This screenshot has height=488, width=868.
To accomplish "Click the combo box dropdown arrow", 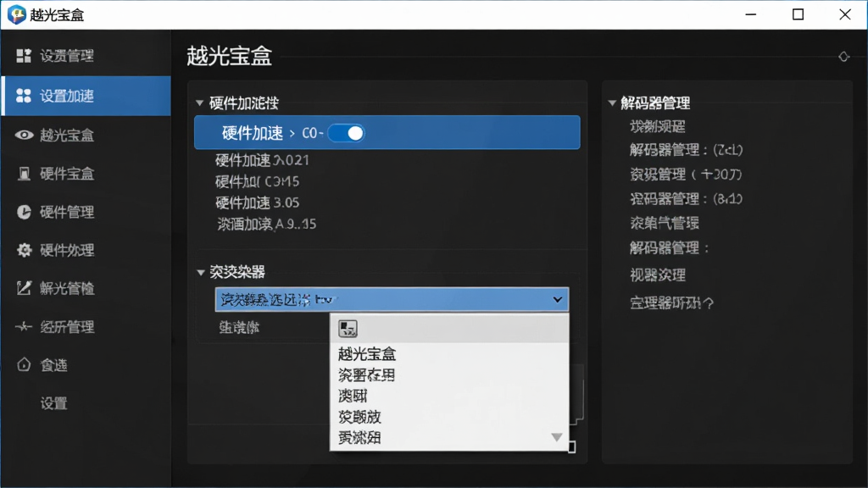I will 558,299.
